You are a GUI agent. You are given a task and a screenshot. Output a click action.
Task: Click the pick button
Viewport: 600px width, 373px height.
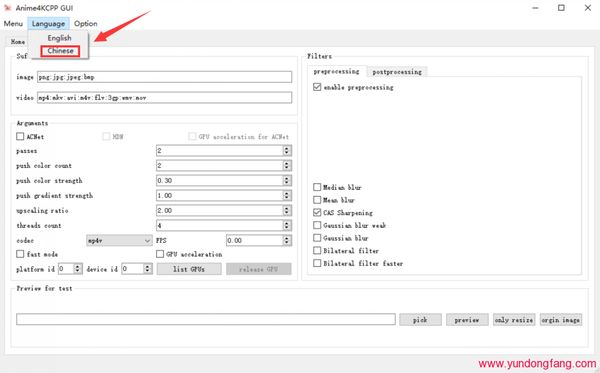[x=420, y=320]
